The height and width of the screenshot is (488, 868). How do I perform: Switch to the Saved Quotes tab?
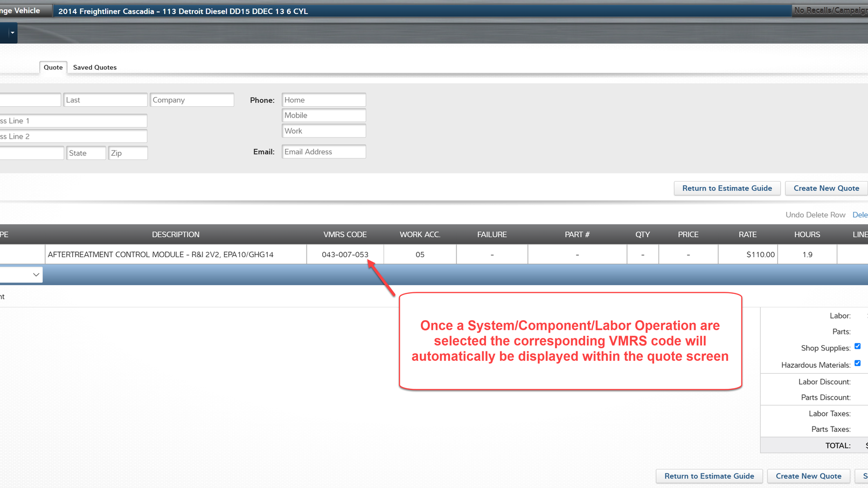[x=94, y=67]
